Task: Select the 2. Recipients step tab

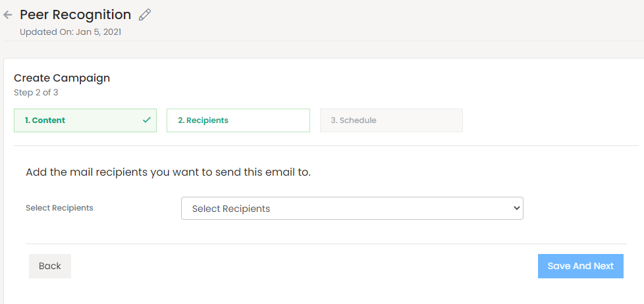Action: [x=238, y=120]
